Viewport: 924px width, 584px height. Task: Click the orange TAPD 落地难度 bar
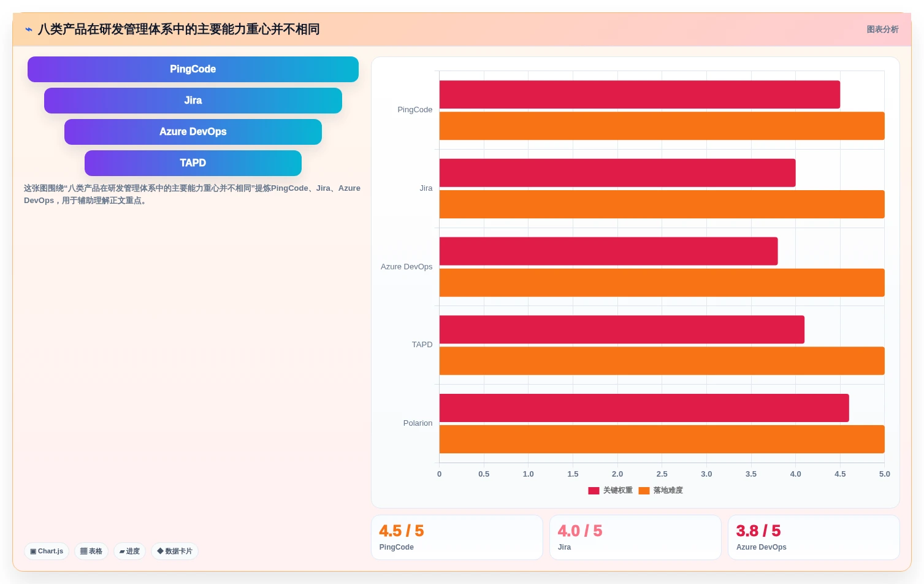[662, 361]
